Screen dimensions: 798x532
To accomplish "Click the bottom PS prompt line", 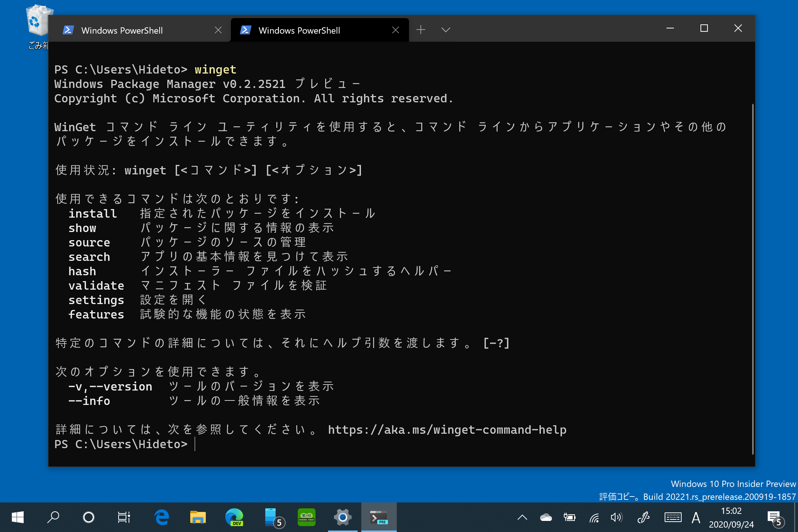I will coord(121,444).
